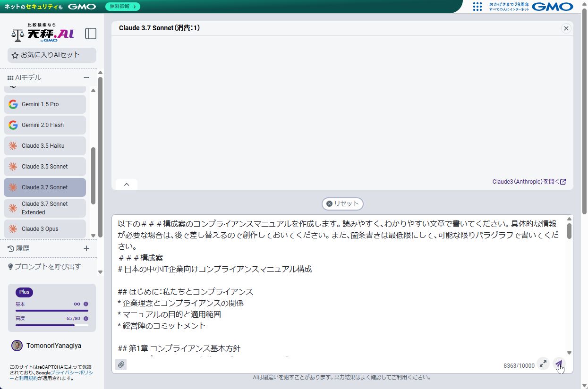The image size is (588, 389).
Task: Click the lightbulb prompt icon
Action: pos(10,267)
